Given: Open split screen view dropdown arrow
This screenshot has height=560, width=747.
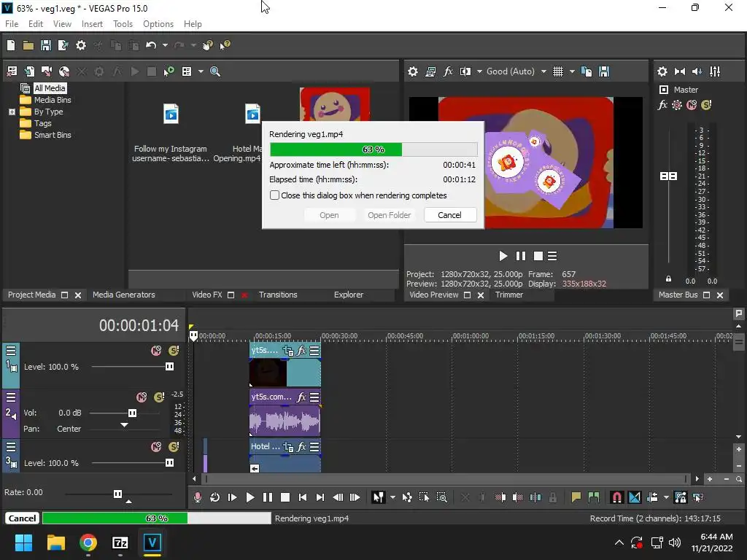Looking at the screenshot, I should coord(479,71).
